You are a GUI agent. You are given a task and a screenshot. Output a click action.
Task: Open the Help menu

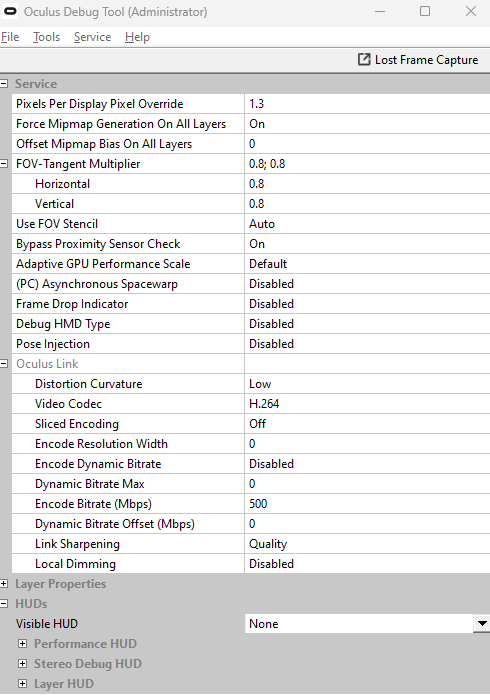pyautogui.click(x=137, y=37)
